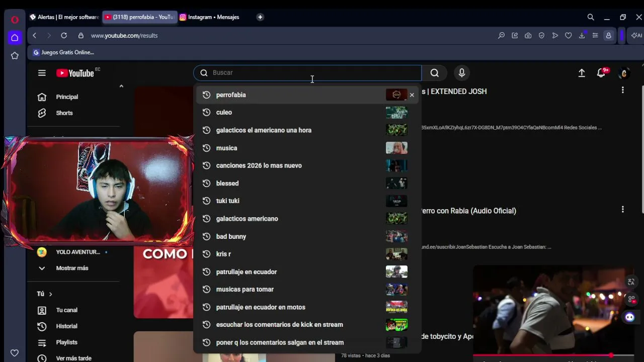Open Opera's Easy Setup sliders icon

click(595, 36)
